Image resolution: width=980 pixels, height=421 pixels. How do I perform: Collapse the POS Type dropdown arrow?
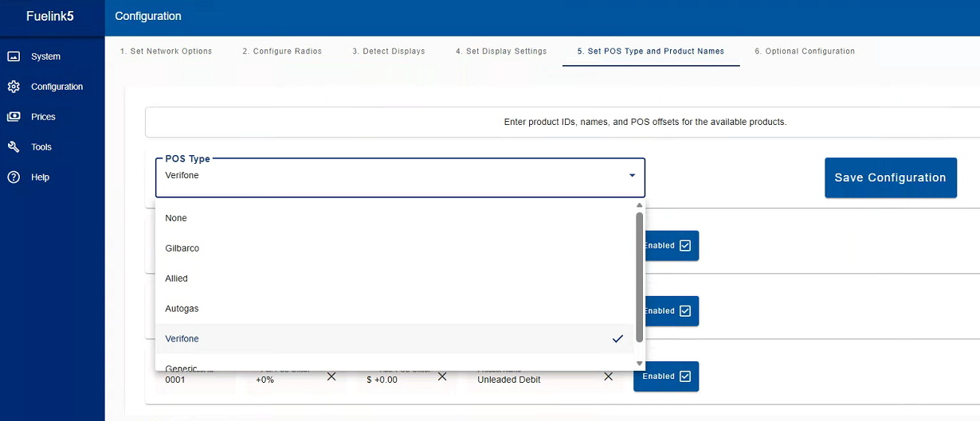(632, 175)
